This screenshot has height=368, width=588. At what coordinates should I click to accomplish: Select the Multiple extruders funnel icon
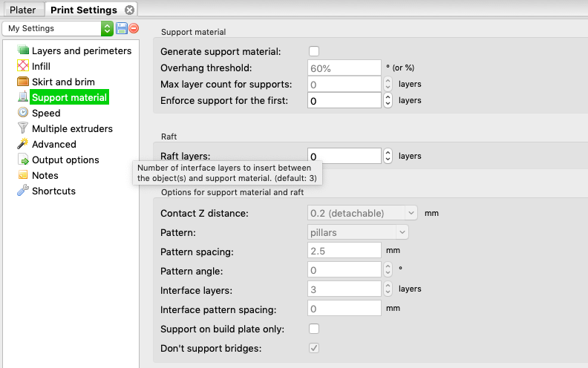click(x=23, y=128)
